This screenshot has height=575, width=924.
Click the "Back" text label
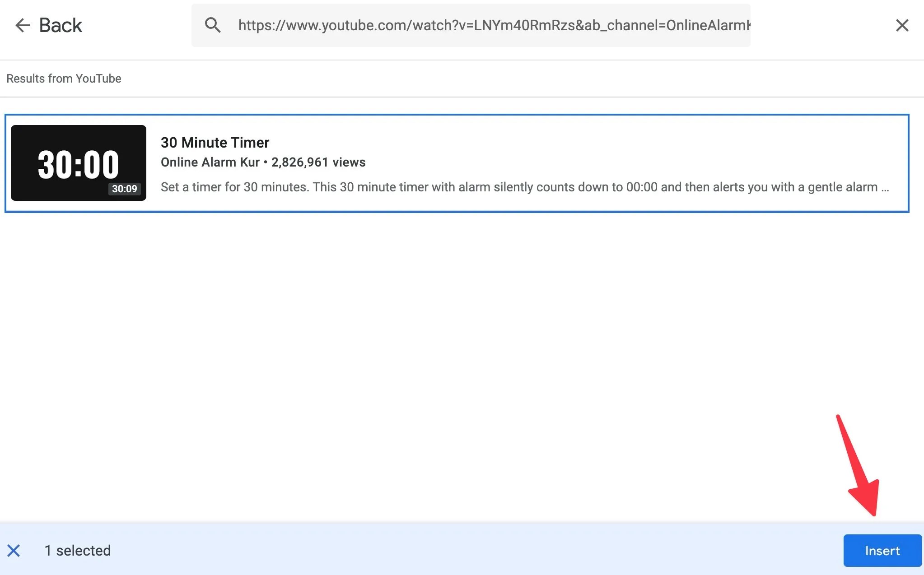[x=60, y=25]
